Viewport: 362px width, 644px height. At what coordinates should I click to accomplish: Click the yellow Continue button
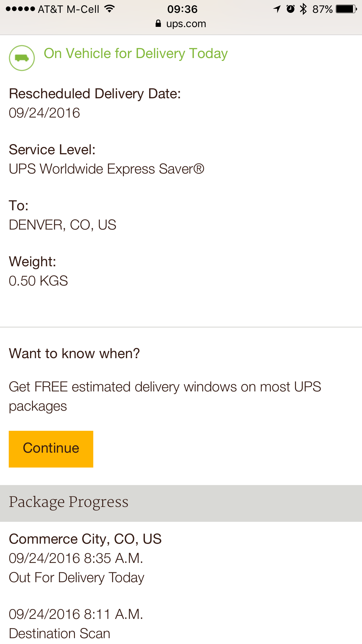(x=51, y=449)
